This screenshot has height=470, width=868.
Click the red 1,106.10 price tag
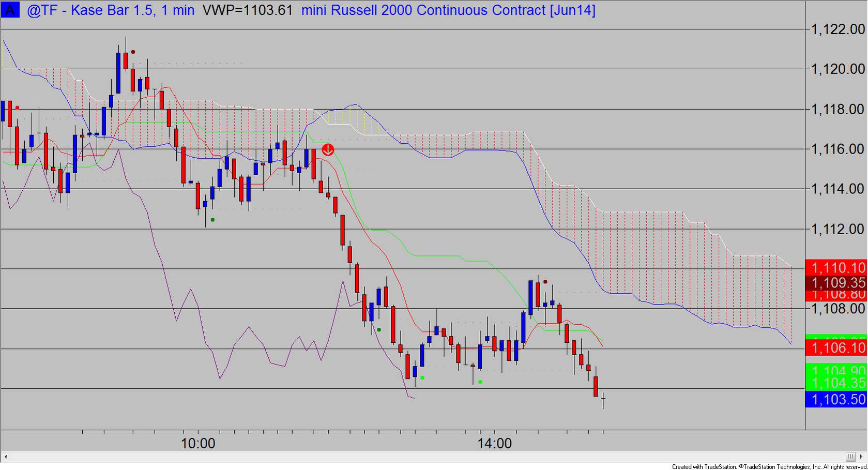836,347
